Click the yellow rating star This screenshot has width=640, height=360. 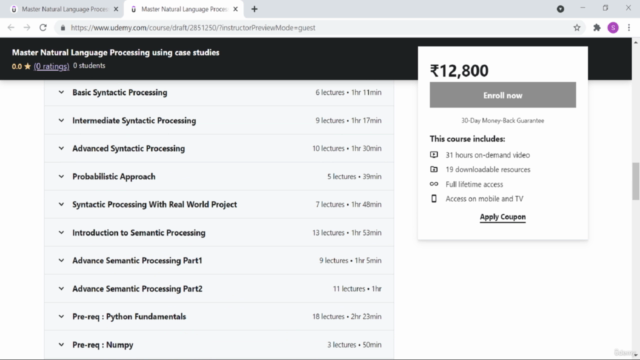pos(27,66)
